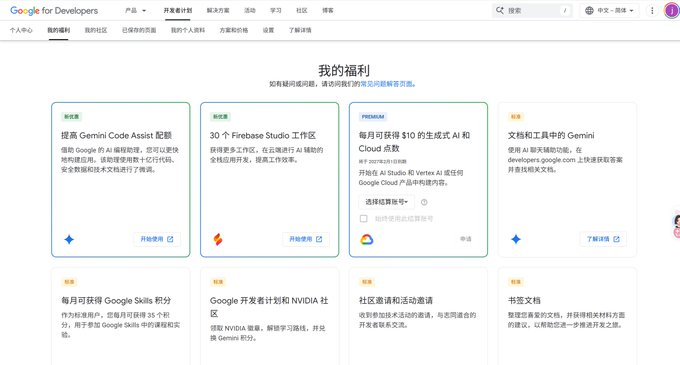This screenshot has width=680, height=365.
Task: Select the 我的福利 tab
Action: point(59,30)
